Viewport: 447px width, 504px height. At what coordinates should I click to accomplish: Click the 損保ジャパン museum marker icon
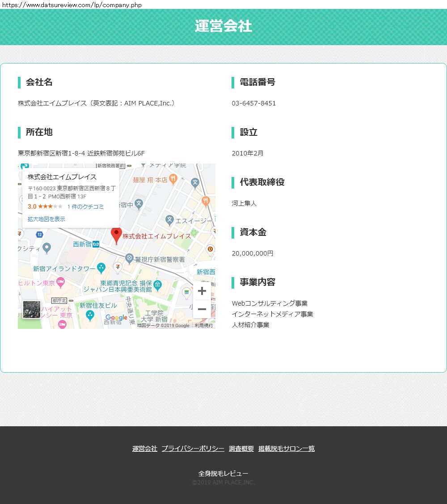(157, 285)
